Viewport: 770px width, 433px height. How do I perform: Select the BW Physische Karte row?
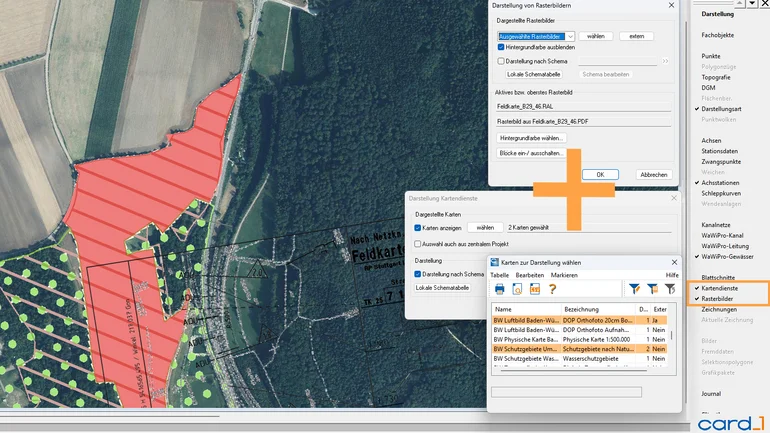click(525, 340)
